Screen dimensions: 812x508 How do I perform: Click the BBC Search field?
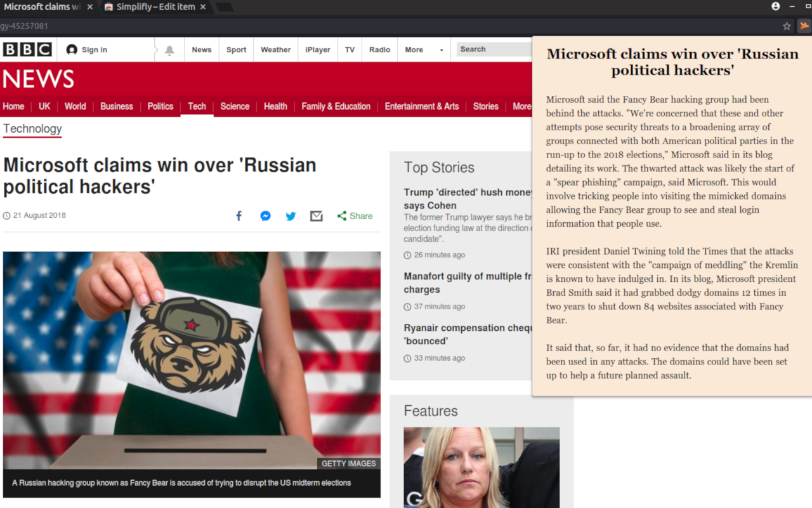[x=494, y=50]
